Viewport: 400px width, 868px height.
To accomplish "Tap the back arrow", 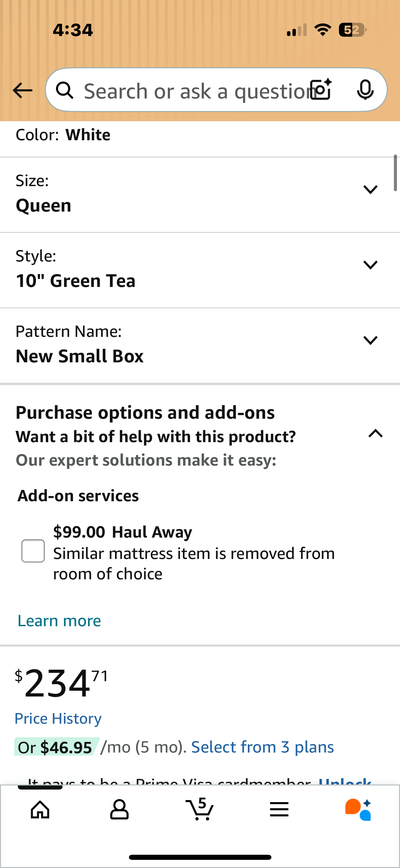I will pyautogui.click(x=22, y=90).
